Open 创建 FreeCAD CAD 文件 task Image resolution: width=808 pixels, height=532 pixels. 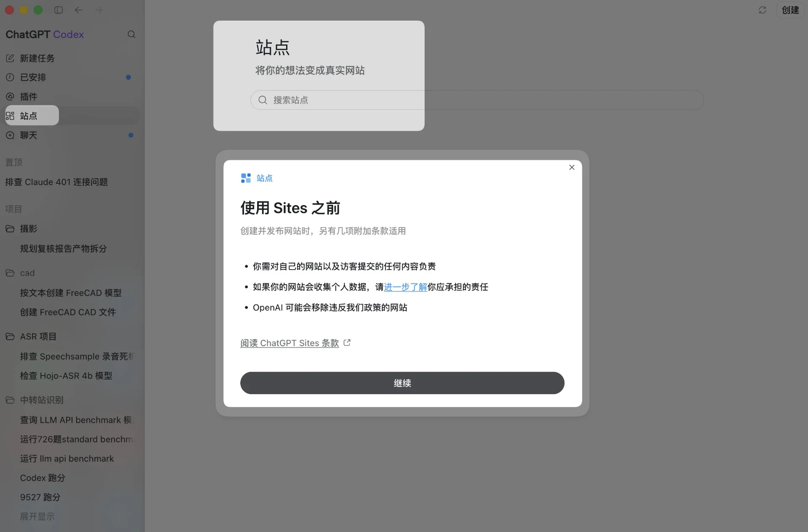click(68, 312)
